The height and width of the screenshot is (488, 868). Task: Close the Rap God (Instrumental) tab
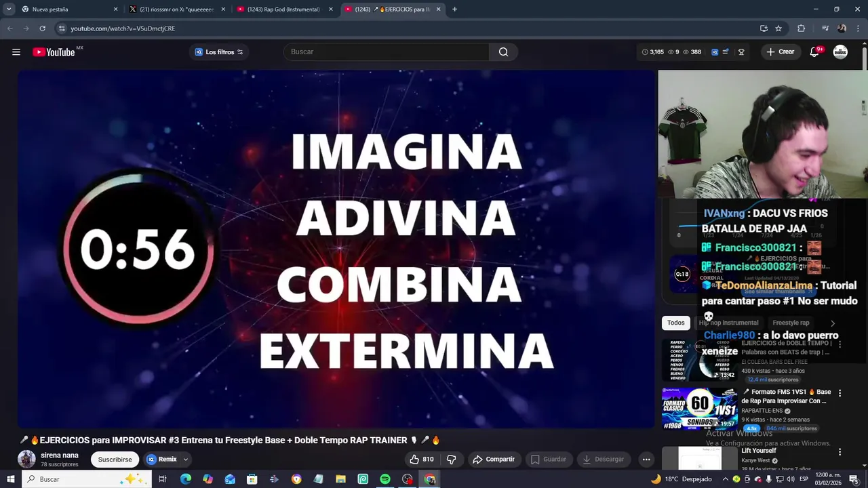tap(331, 9)
